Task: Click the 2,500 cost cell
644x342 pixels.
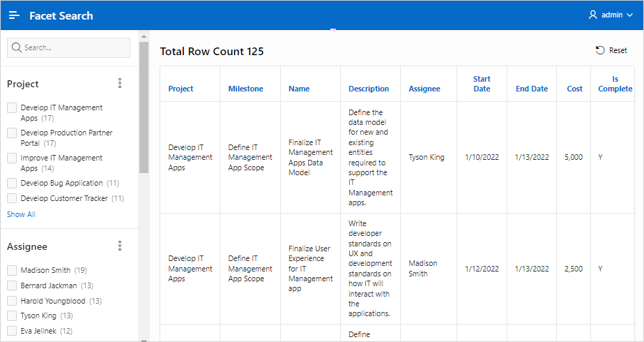Action: point(574,269)
